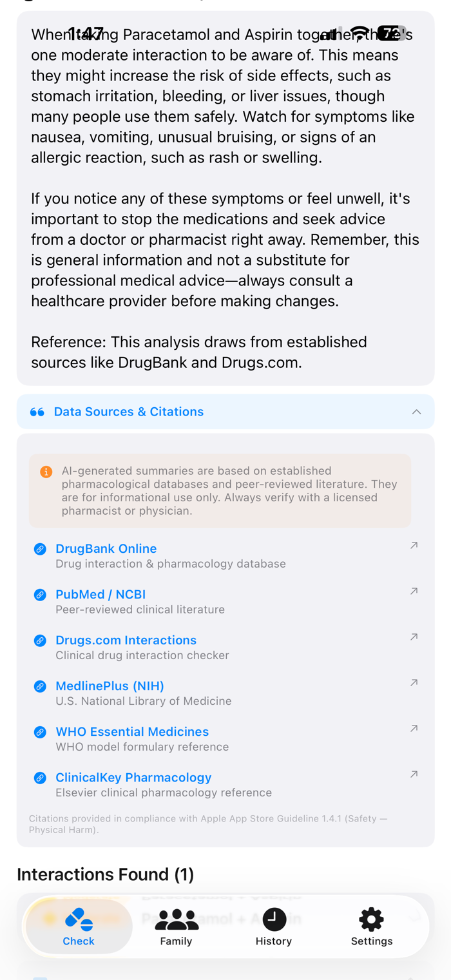Open the MedlinePlus (NIH) source

coord(110,686)
